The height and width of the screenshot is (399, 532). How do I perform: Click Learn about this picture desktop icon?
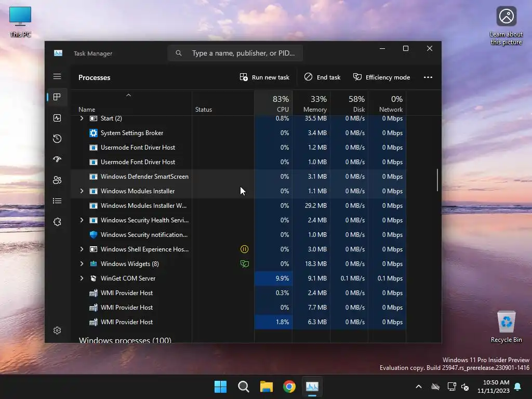point(506,26)
